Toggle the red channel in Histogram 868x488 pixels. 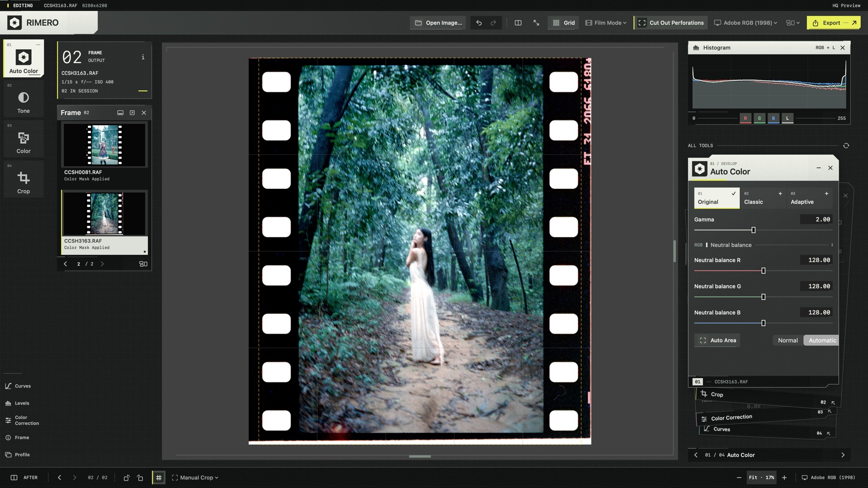coord(745,118)
